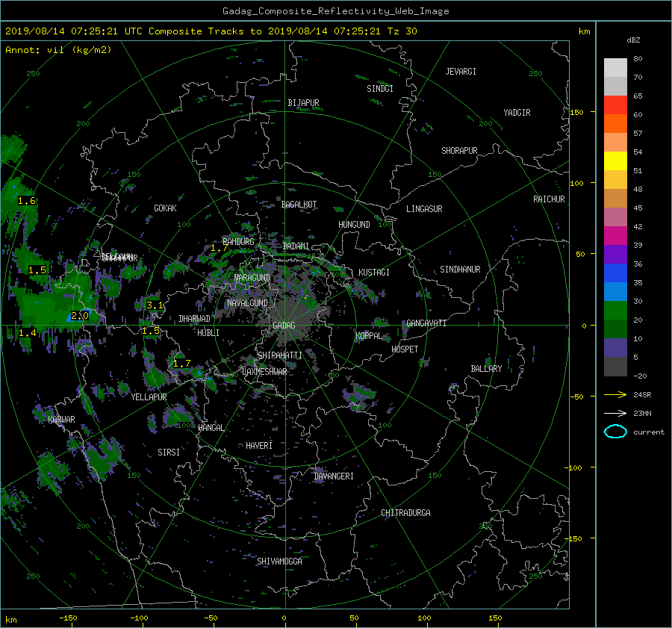Click the blue storm cell at 2.0 annotation
Image resolution: width=672 pixels, height=628 pixels.
click(79, 316)
